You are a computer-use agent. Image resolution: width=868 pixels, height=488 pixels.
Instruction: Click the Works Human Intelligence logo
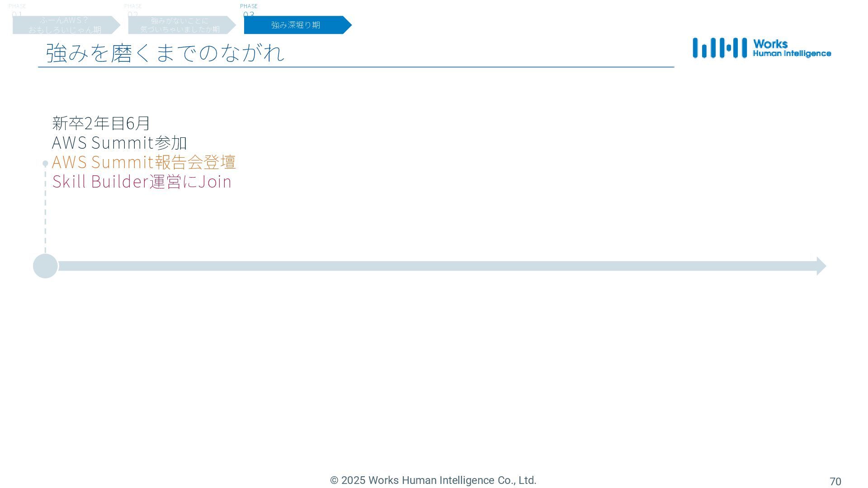tap(762, 48)
